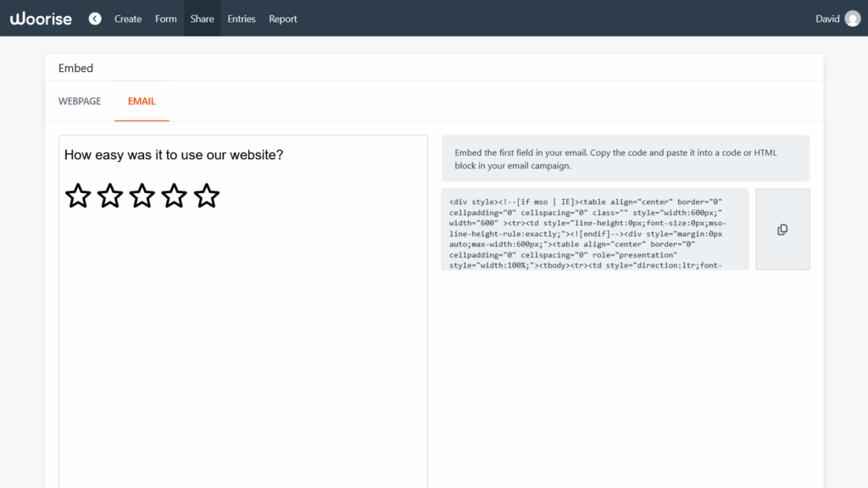Rate five stars by clicking the last star
868x488 pixels.
[206, 196]
